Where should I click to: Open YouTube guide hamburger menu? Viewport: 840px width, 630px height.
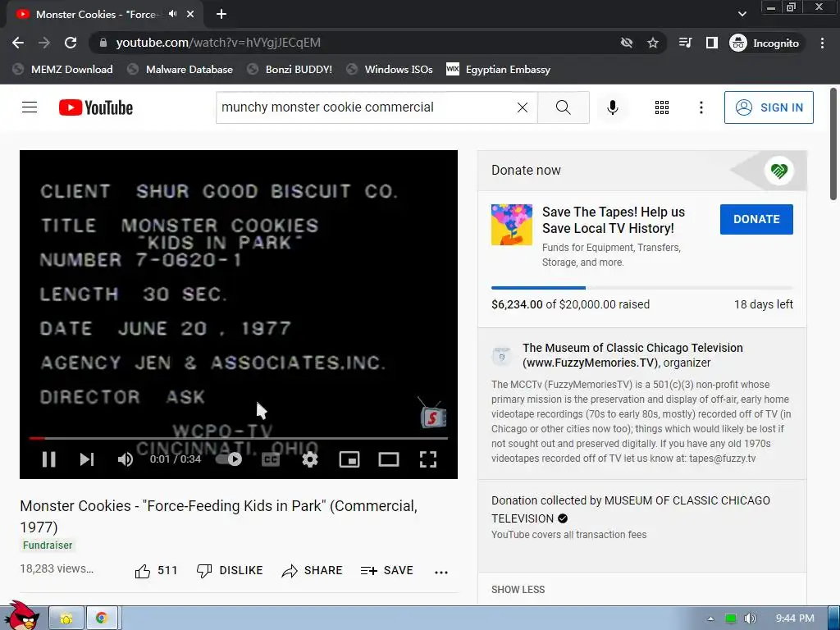30,107
